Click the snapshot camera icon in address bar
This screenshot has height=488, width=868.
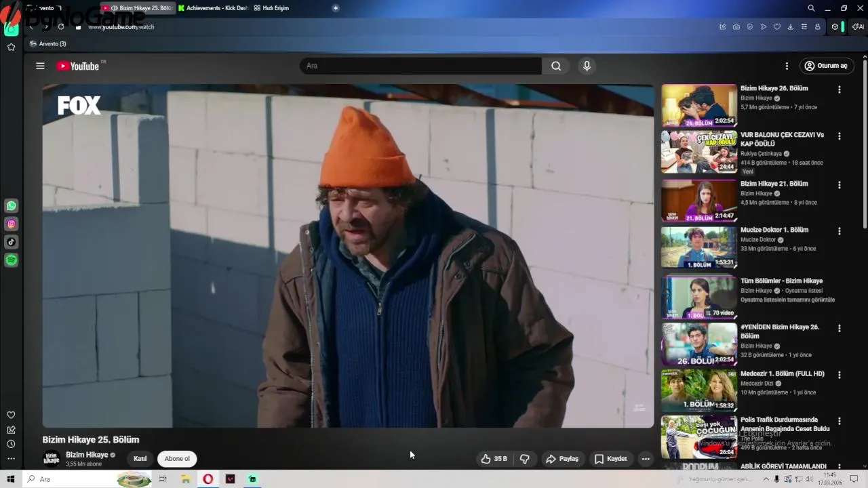(736, 26)
